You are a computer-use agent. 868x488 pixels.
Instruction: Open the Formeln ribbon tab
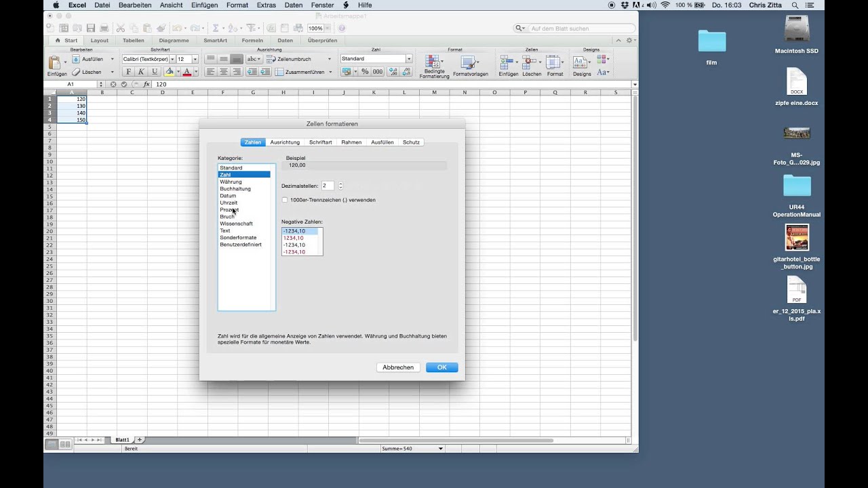(252, 41)
